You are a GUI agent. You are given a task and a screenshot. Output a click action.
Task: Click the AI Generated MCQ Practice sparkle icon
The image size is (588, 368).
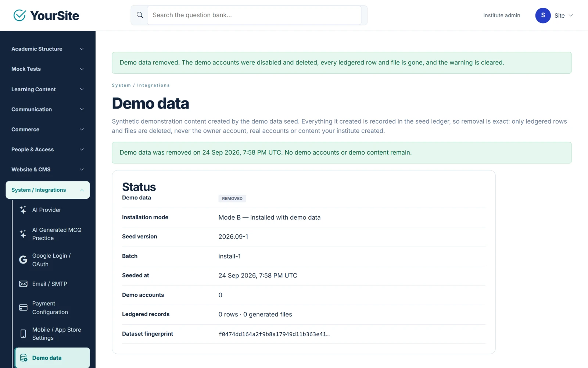pos(23,234)
